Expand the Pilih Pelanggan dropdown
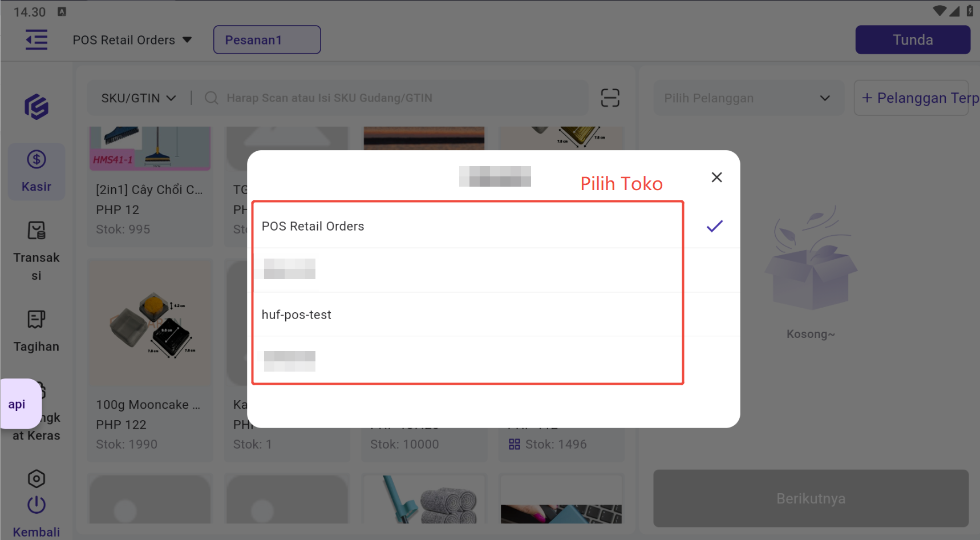Image resolution: width=980 pixels, height=540 pixels. [747, 98]
